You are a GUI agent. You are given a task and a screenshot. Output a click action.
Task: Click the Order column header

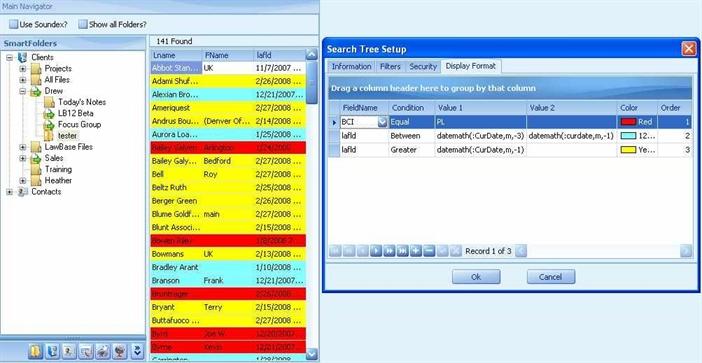[x=674, y=108]
